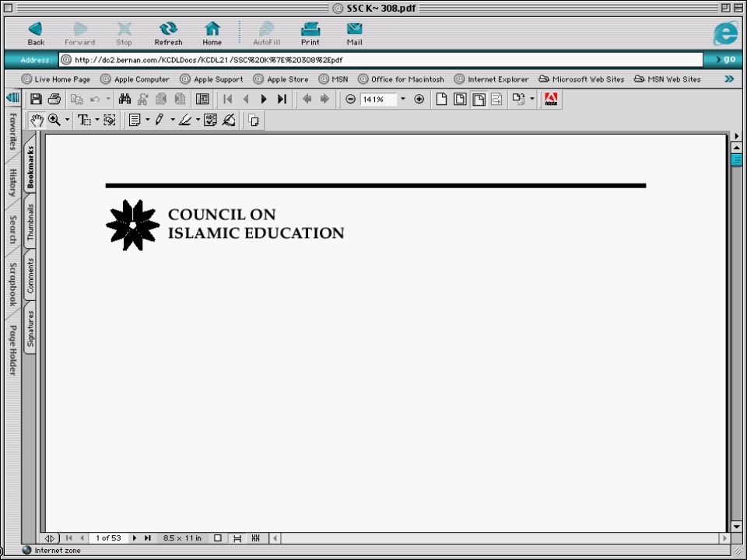Expand the rotate view dropdown arrow

pos(532,99)
